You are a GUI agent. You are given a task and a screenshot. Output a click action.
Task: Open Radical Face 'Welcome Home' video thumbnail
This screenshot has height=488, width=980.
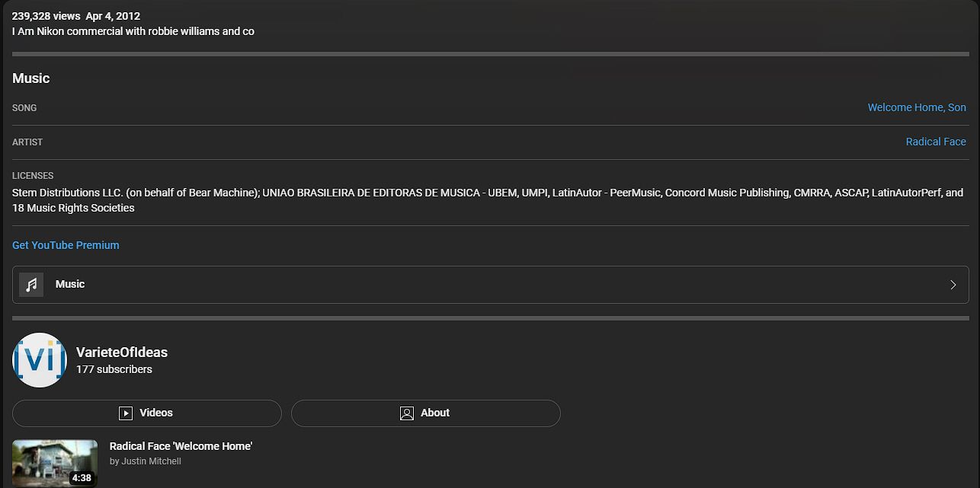click(55, 464)
